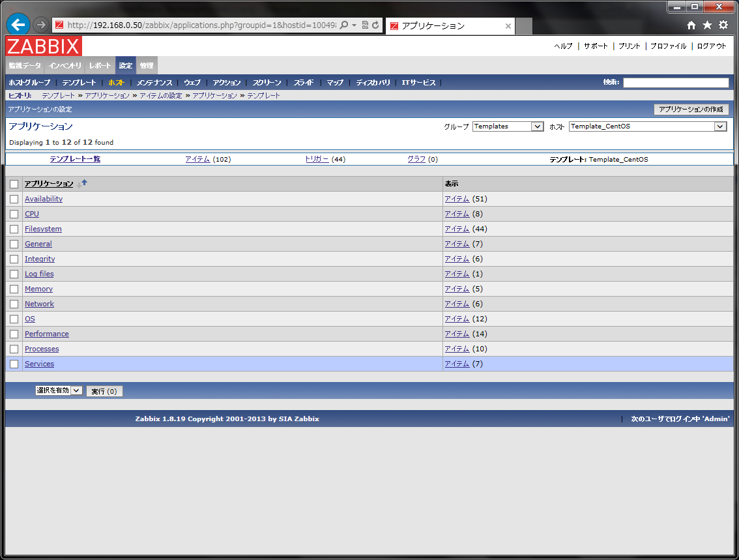Click the ヘルプ link at top
Image resolution: width=739 pixels, height=560 pixels.
(563, 46)
